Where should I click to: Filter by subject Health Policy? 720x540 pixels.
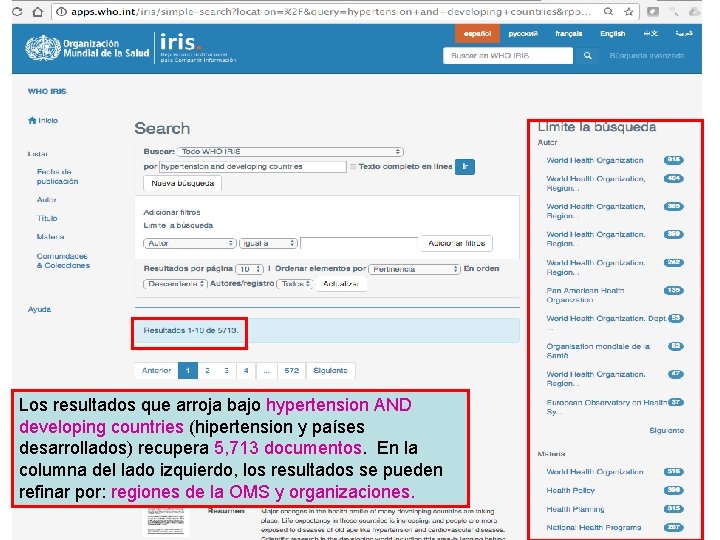[570, 490]
